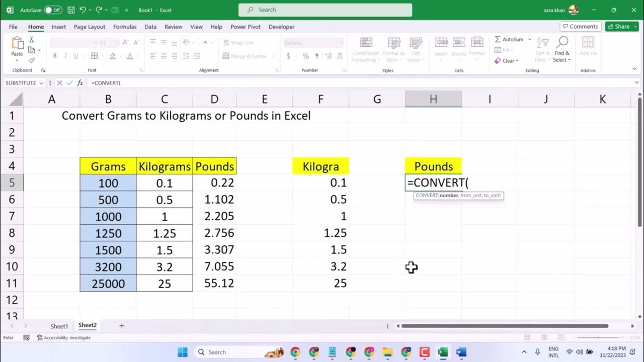644x362 pixels.
Task: Cancel formula entry with the X icon
Action: 59,83
